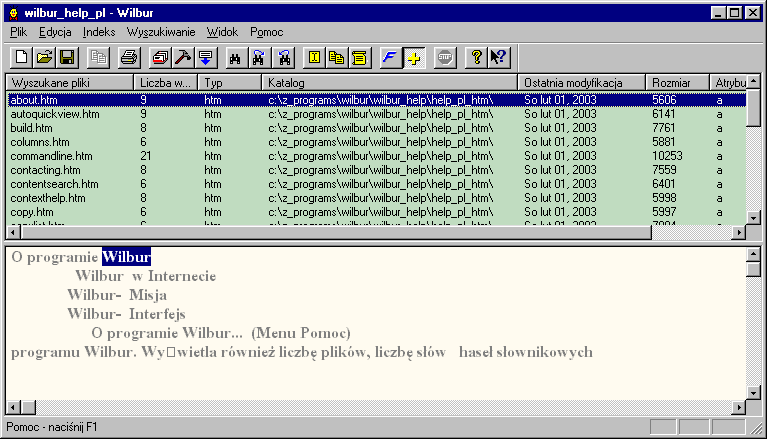This screenshot has height=439, width=767.
Task: Click the 'Wilbur- Misja' preview line
Action: pyautogui.click(x=117, y=295)
